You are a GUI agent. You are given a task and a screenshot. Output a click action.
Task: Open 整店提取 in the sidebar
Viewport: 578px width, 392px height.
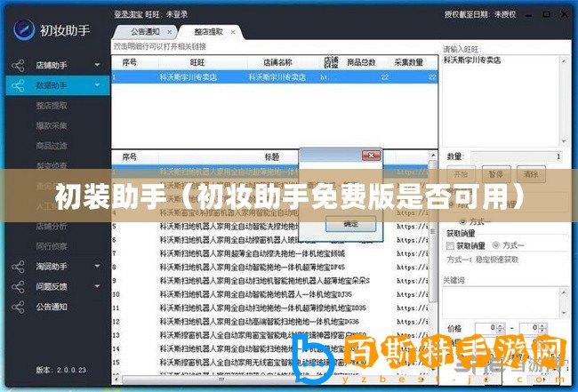coord(52,106)
